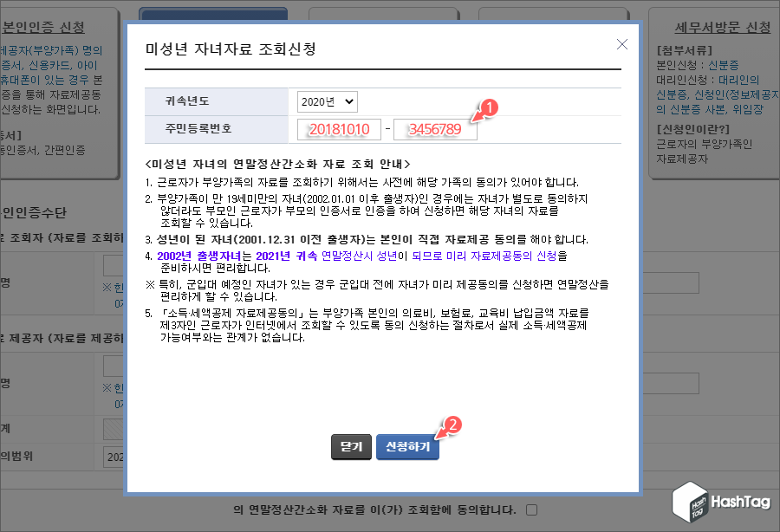
Task: Open the 위임장 attachment link
Action: pos(749,107)
